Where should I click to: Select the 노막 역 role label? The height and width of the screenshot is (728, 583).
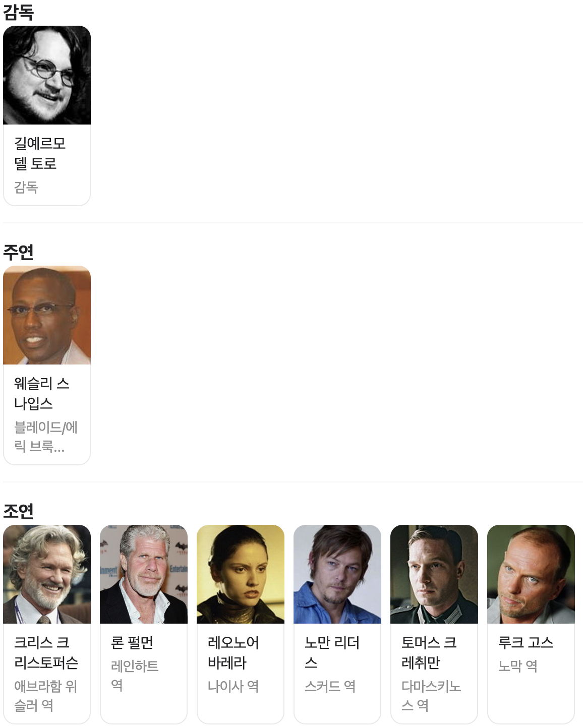click(x=518, y=666)
